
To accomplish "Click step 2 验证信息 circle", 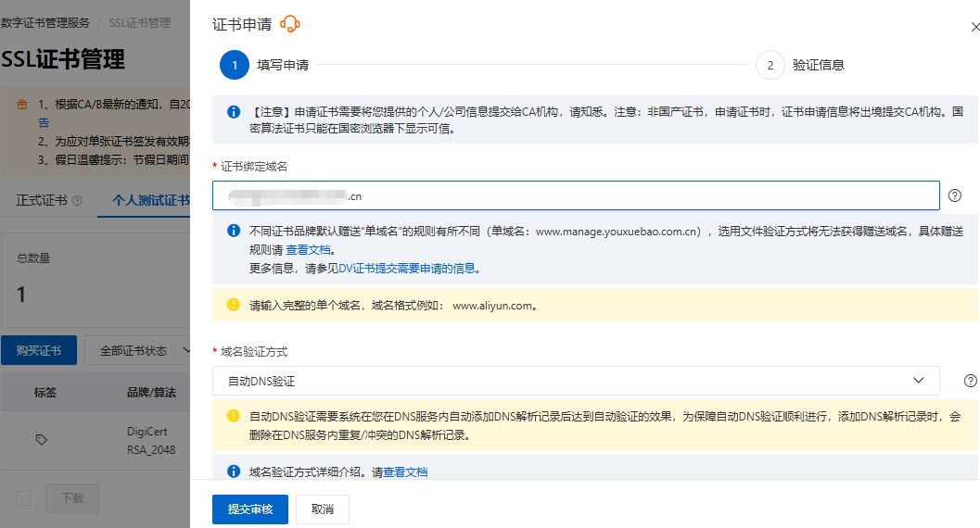I will point(770,65).
